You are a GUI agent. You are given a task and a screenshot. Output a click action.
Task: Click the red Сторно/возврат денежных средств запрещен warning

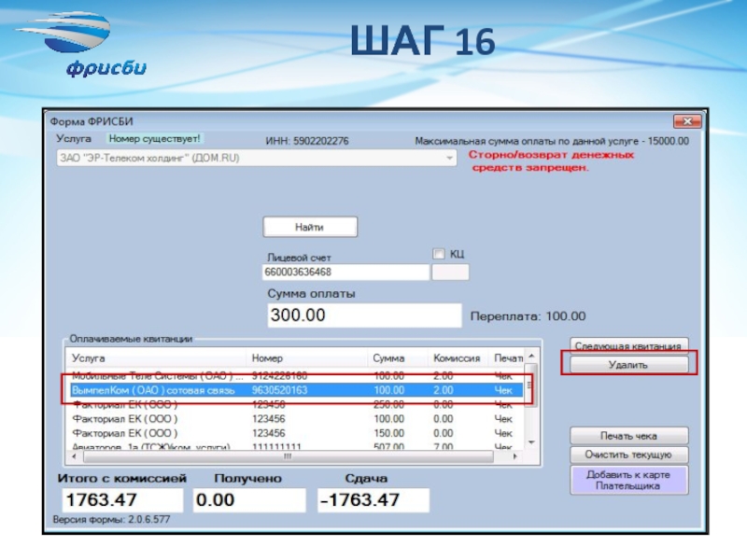(551, 161)
